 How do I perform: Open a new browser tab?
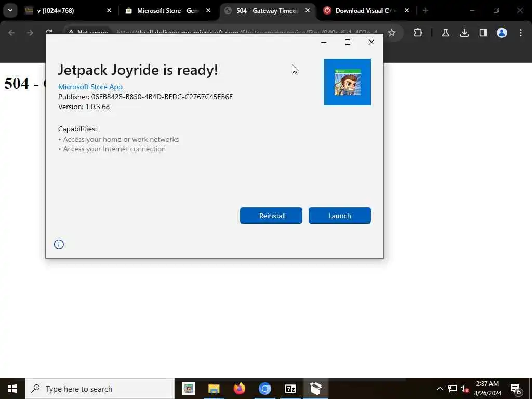[x=425, y=11]
